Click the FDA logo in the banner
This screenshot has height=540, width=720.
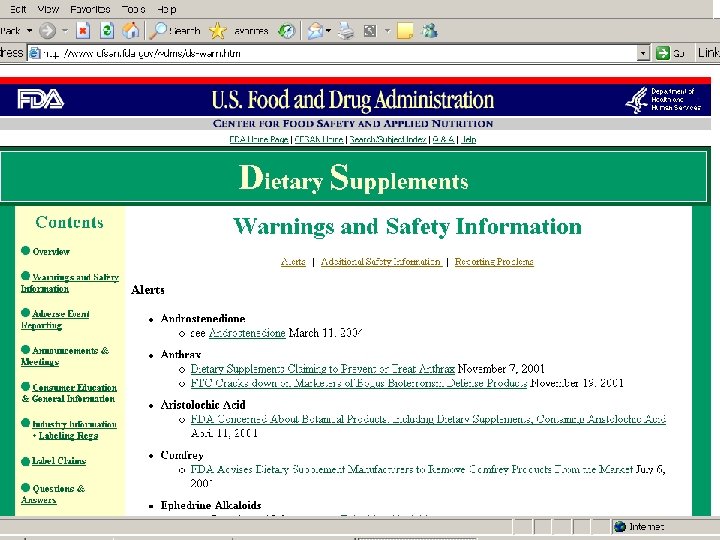coord(40,99)
